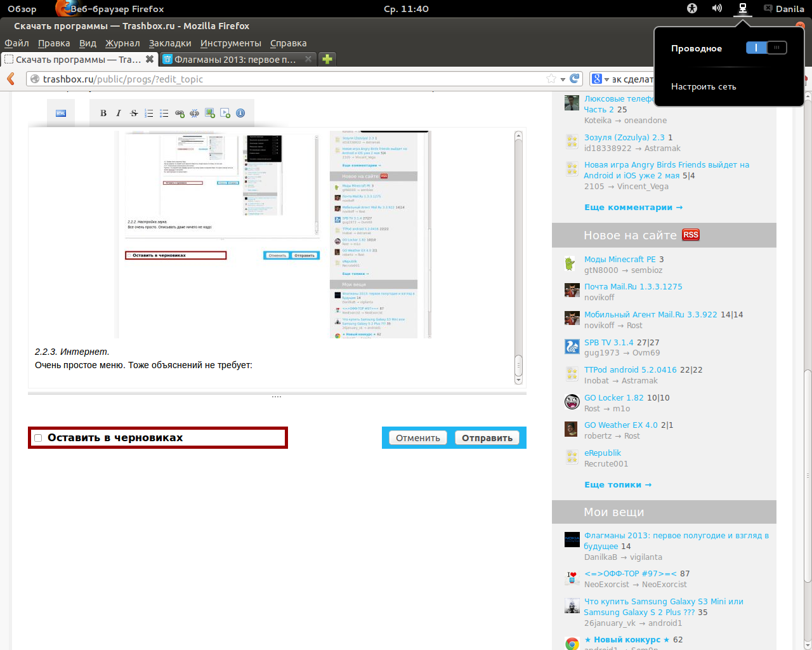Open Мобильный Агент Mail.Ru 3.3.922 link
Screen dimensions: 812x650
651,315
